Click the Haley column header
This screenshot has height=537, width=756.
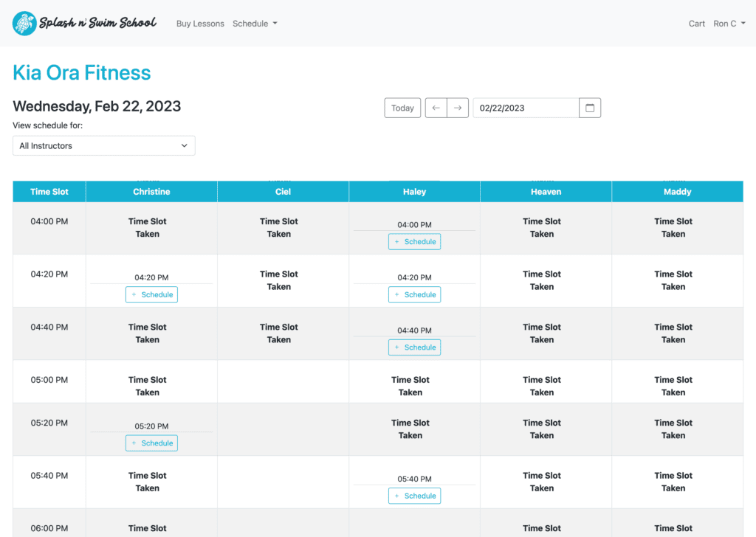click(x=414, y=191)
